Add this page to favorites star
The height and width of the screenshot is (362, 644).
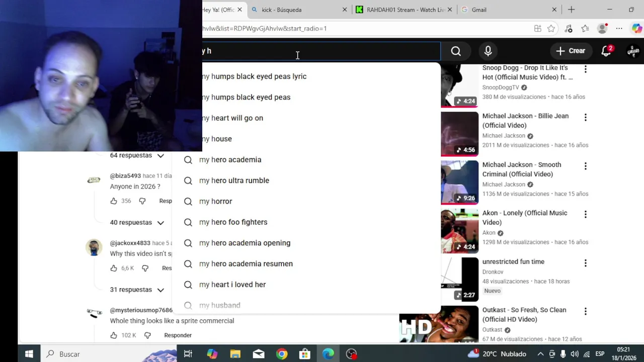click(551, 29)
